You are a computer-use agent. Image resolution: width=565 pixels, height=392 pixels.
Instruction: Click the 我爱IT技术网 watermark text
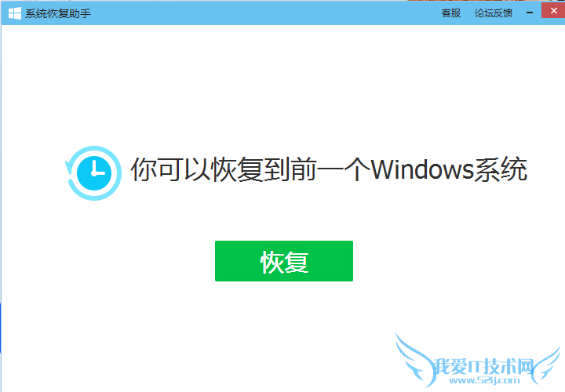483,367
